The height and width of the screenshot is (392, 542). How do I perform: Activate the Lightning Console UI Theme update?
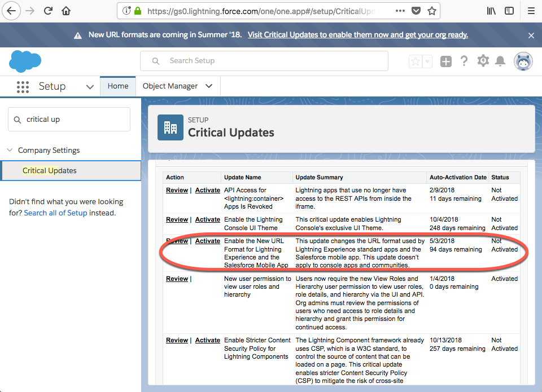(207, 219)
